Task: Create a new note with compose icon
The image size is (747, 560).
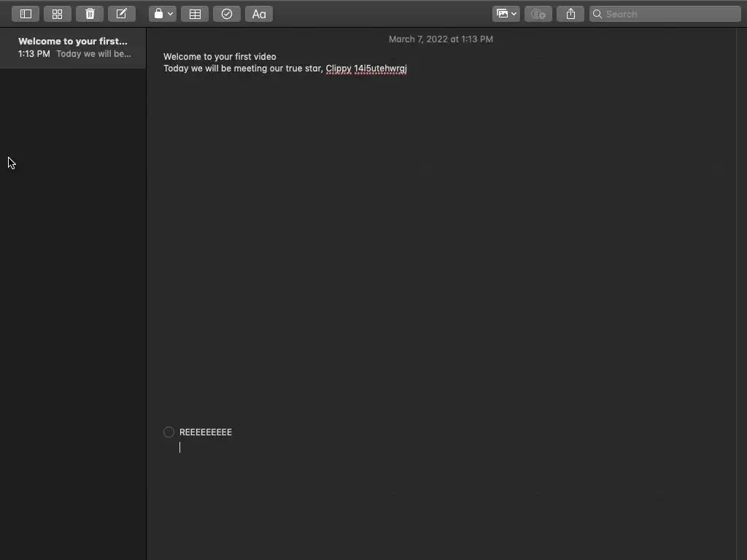Action: click(122, 14)
